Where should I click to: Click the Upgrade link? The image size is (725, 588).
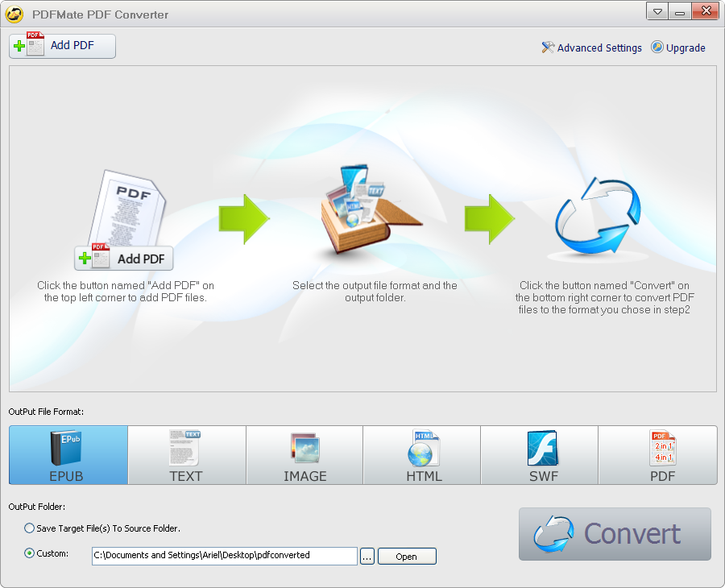[678, 48]
